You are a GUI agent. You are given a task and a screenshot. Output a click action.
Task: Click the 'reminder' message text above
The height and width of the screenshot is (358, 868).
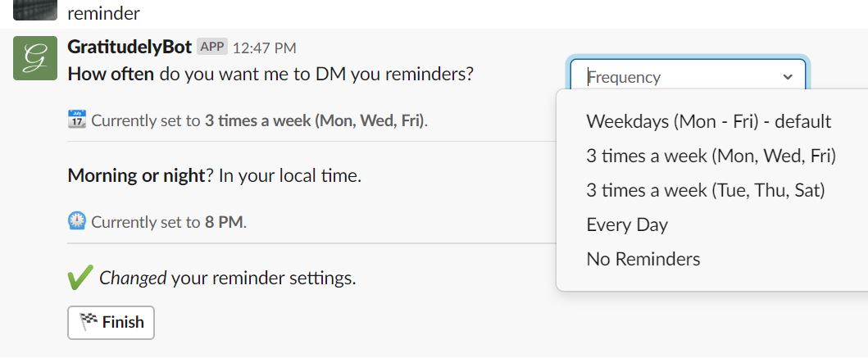103,13
